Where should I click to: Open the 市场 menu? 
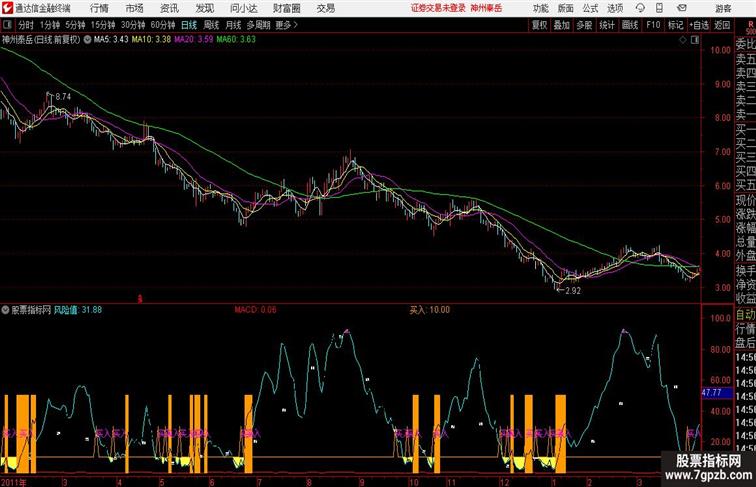click(134, 8)
